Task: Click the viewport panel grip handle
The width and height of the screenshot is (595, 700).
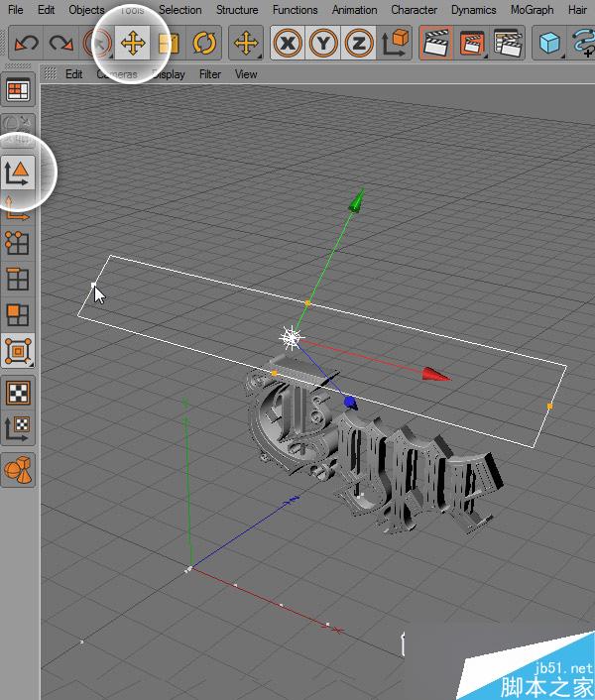Action: [50, 73]
